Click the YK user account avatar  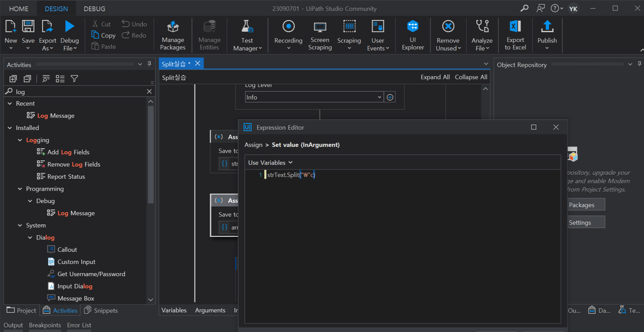tap(573, 8)
